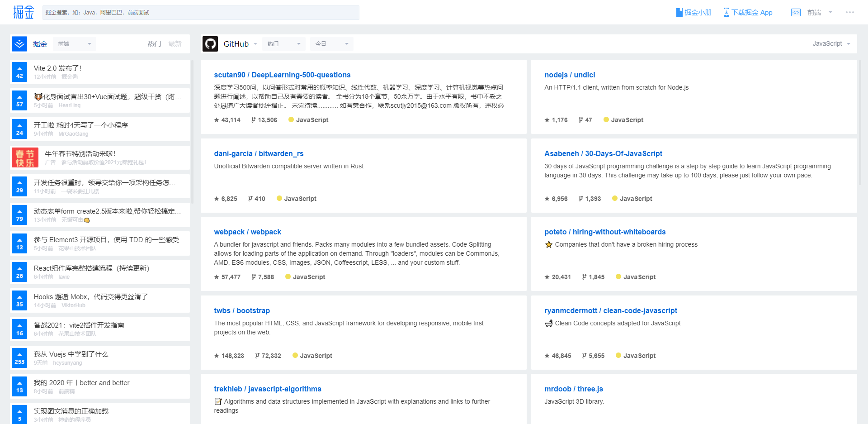Open nodejs / undici repository link

[x=570, y=75]
